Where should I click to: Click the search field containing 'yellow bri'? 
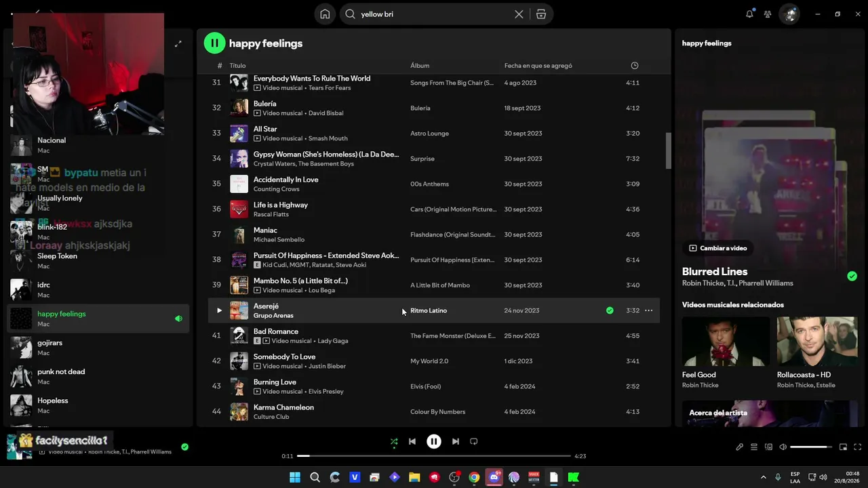pyautogui.click(x=434, y=14)
